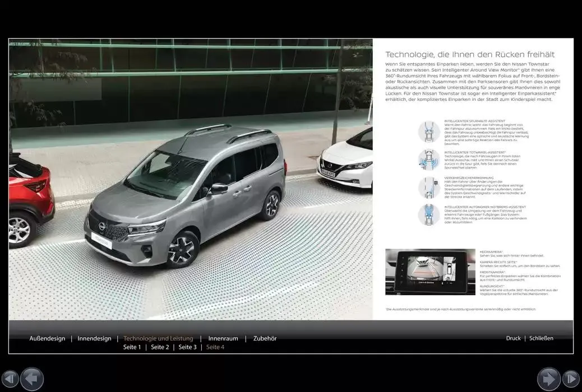This screenshot has width=582, height=392.
Task: Open the Außendesign section
Action: (47, 338)
